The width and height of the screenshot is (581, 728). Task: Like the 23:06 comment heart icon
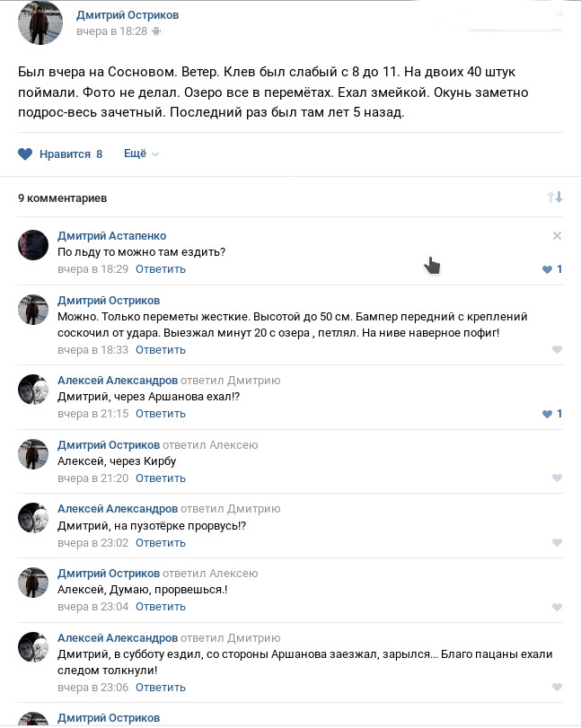point(557,687)
